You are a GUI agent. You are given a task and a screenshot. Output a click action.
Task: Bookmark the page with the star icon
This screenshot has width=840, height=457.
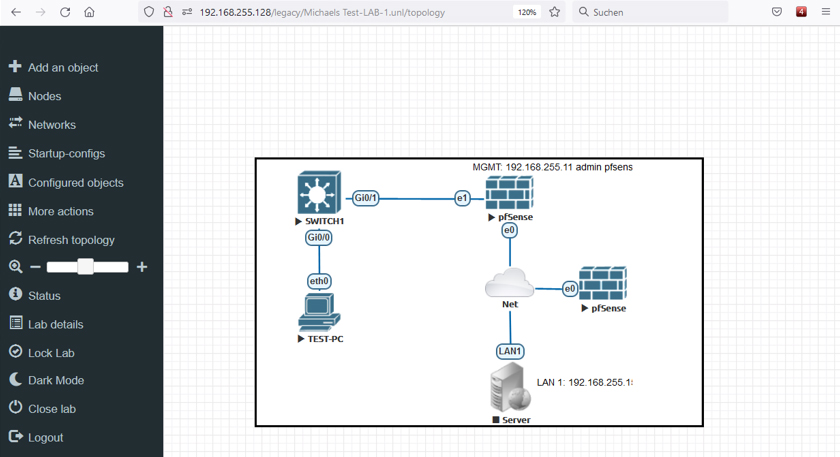555,12
